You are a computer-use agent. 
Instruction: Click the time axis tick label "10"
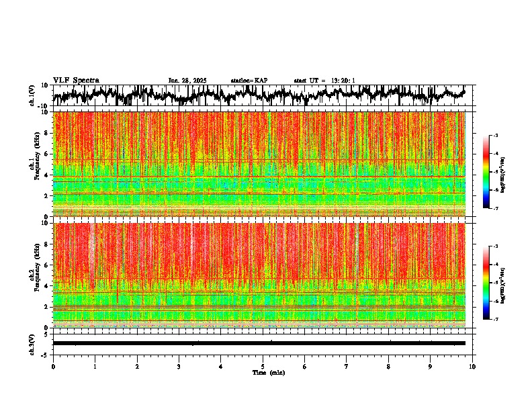[472, 367]
